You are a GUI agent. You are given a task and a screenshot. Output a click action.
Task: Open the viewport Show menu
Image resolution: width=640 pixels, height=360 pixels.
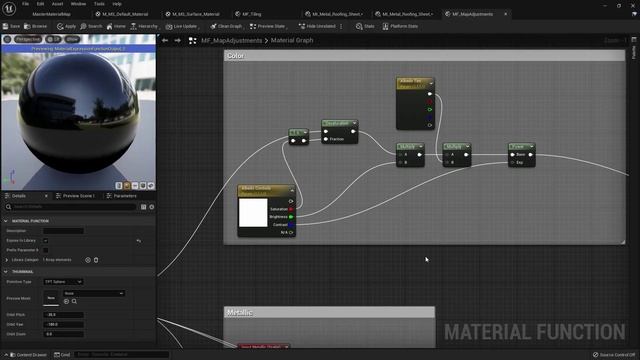[x=72, y=39]
